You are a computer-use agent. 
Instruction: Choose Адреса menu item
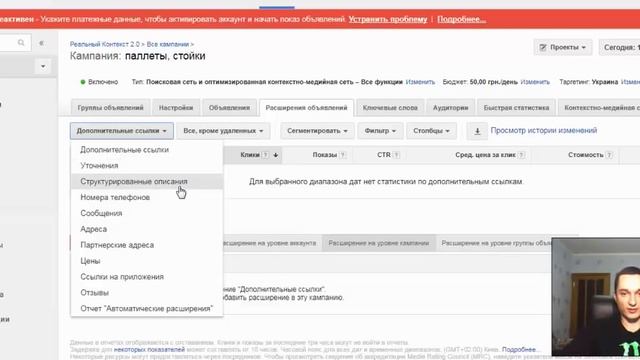[x=147, y=229]
